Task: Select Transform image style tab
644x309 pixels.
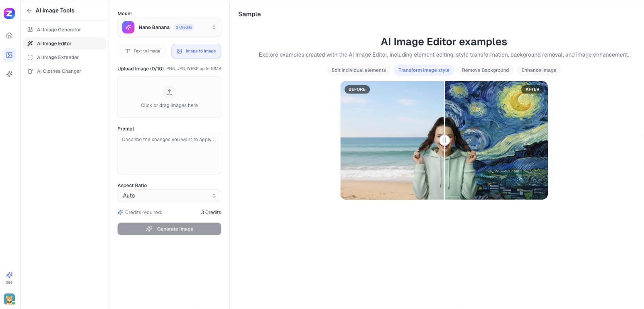Action: (x=424, y=70)
